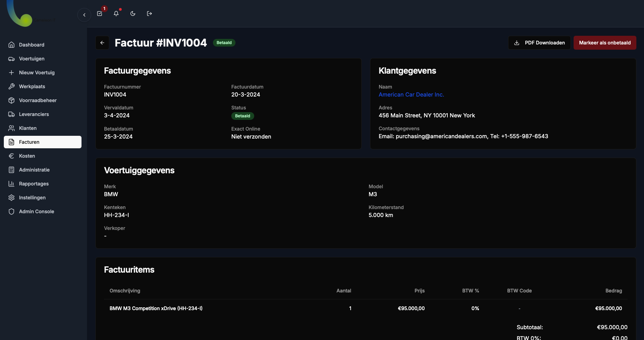Screen dimensions: 644x340
Task: Go back using the arrow beside Factuur
Action: [x=102, y=43]
